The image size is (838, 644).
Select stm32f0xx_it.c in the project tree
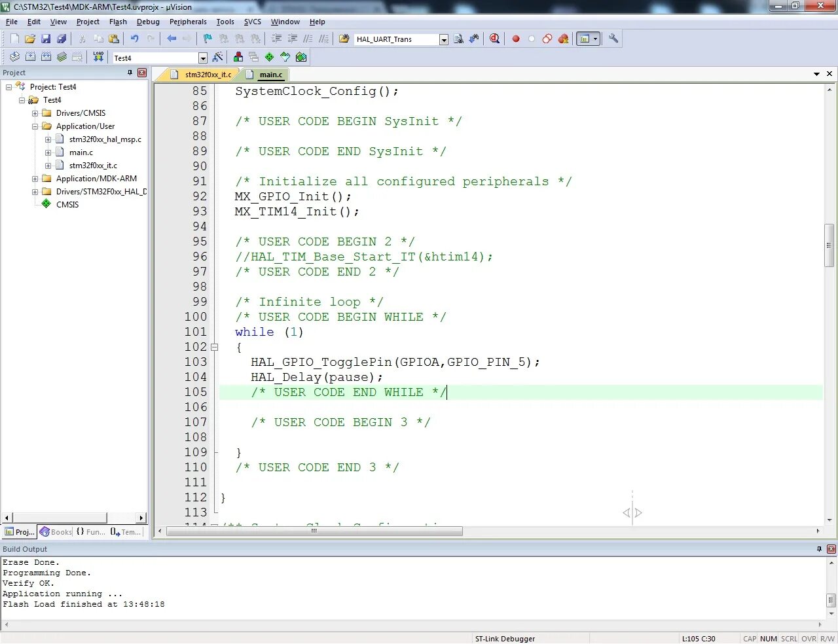pyautogui.click(x=93, y=166)
